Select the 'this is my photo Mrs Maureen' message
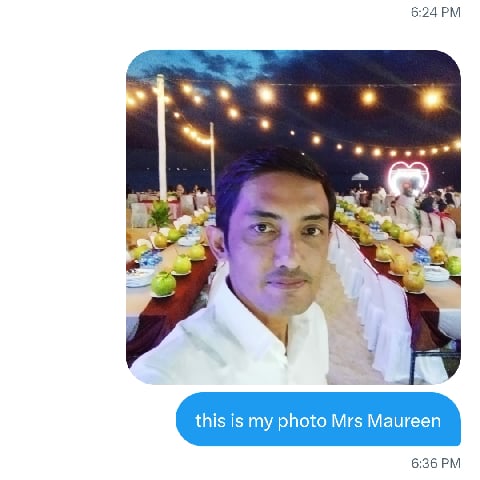This screenshot has height=480, width=480. pyautogui.click(x=318, y=419)
